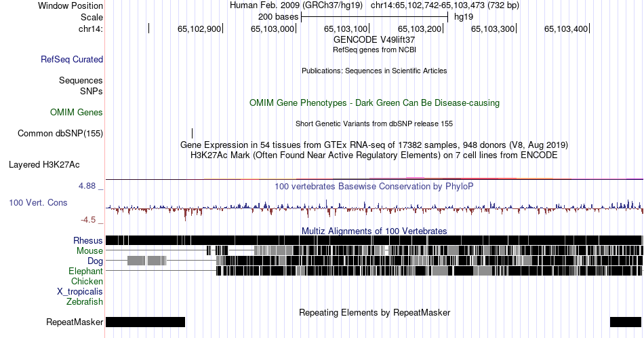Click the 65,103,300 ruler position label
Screen dimensions: 644x338
pos(492,29)
